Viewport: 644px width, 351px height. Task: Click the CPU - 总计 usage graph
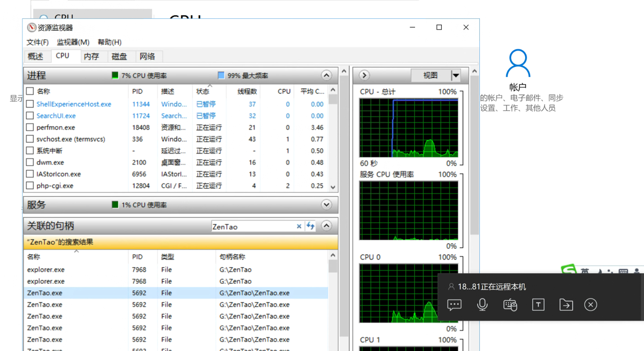[x=409, y=128]
